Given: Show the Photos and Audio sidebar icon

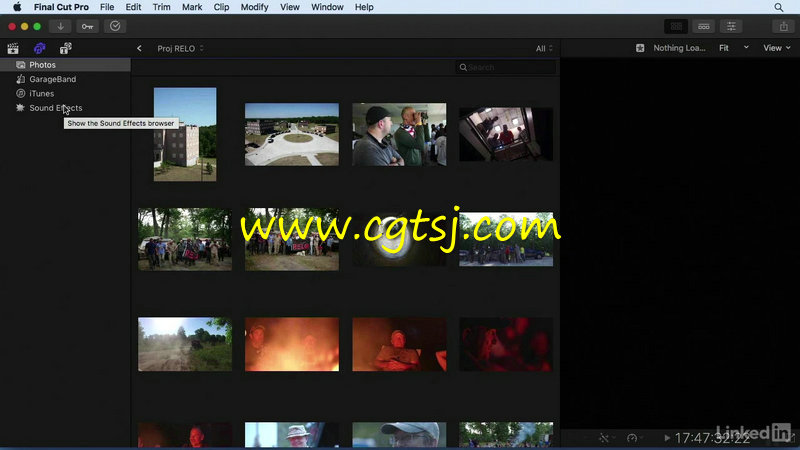Looking at the screenshot, I should tap(39, 48).
